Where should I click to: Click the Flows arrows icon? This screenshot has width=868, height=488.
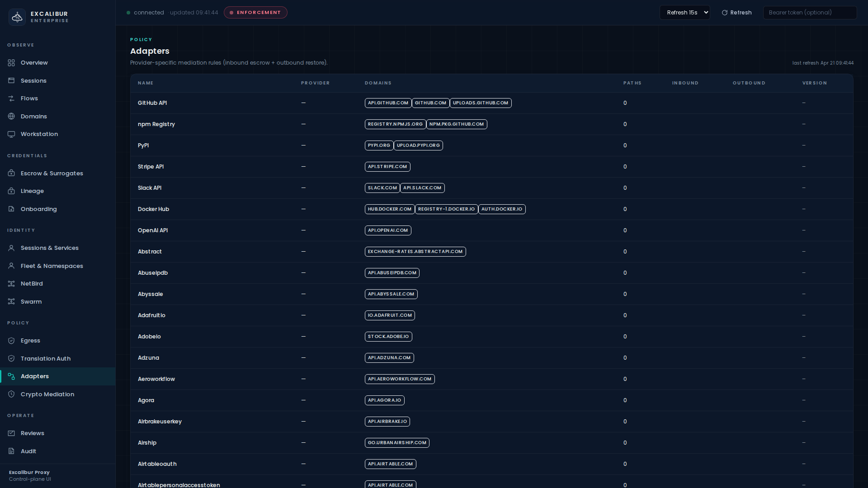point(11,99)
